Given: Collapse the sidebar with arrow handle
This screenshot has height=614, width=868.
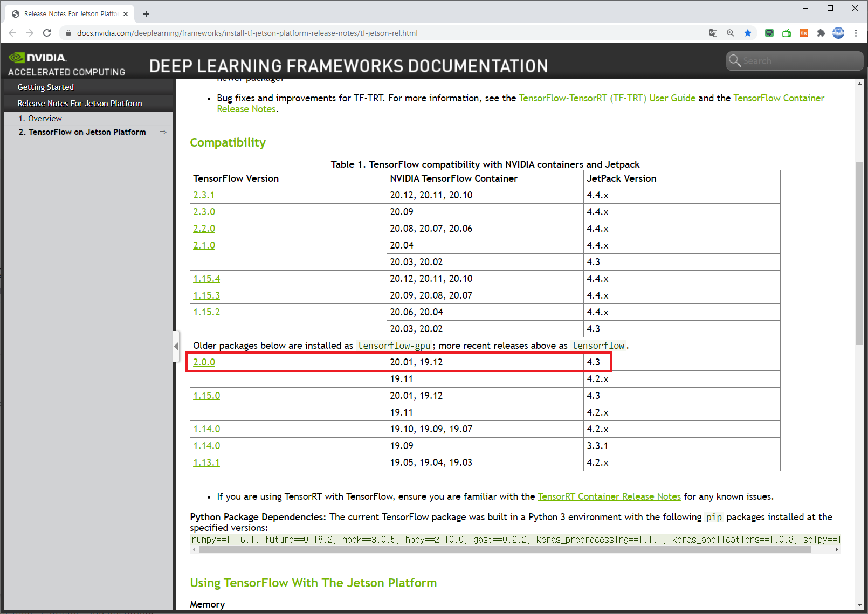Looking at the screenshot, I should (x=176, y=346).
